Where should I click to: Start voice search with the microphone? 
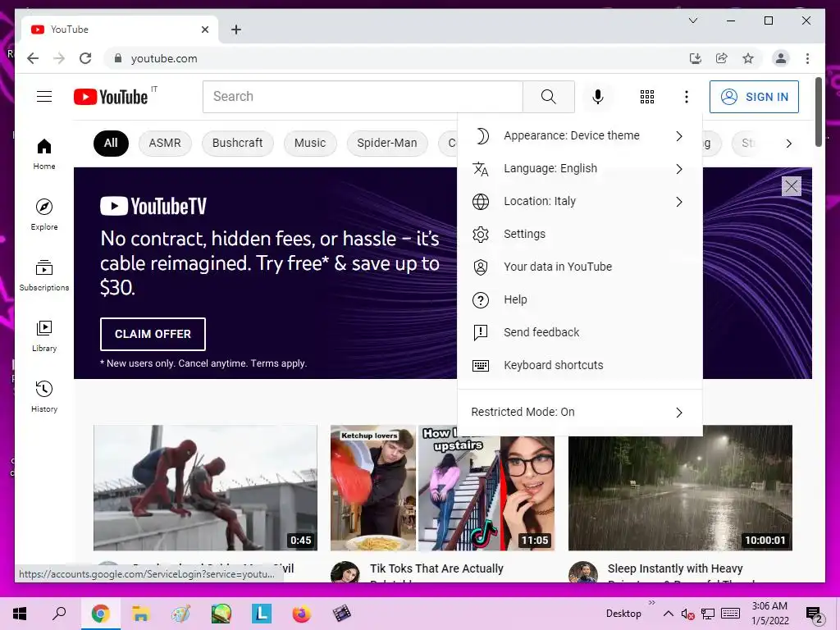598,97
